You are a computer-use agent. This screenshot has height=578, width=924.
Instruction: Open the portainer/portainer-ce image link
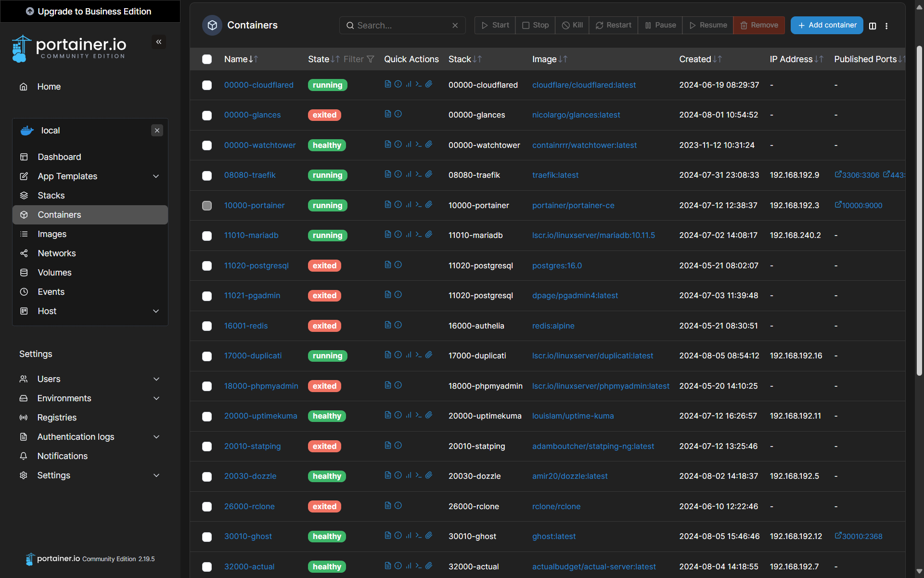[x=573, y=205]
